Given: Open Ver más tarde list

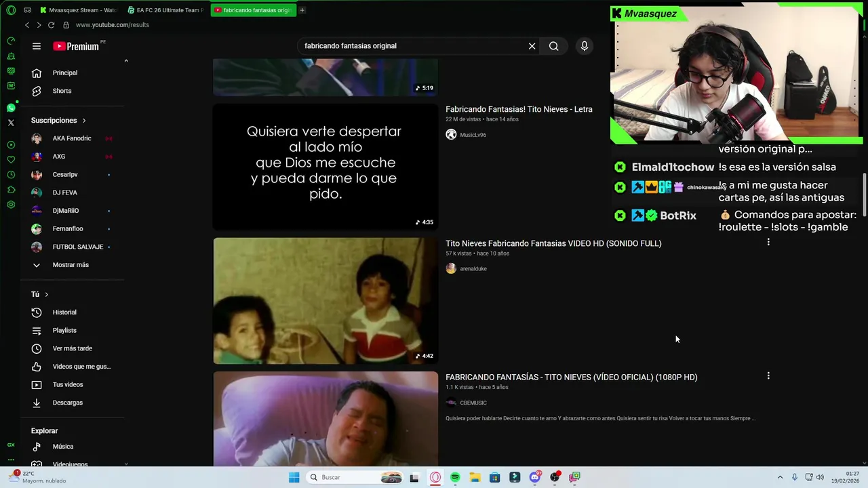Looking at the screenshot, I should [72, 348].
